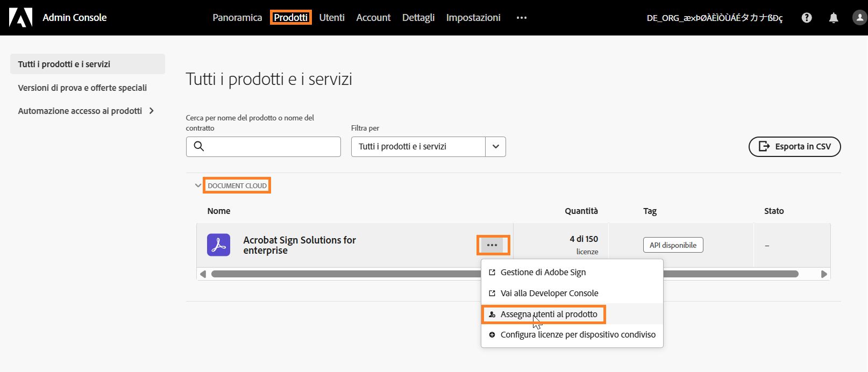Click the Tag column header
Image resolution: width=868 pixels, height=372 pixels.
[x=650, y=211]
